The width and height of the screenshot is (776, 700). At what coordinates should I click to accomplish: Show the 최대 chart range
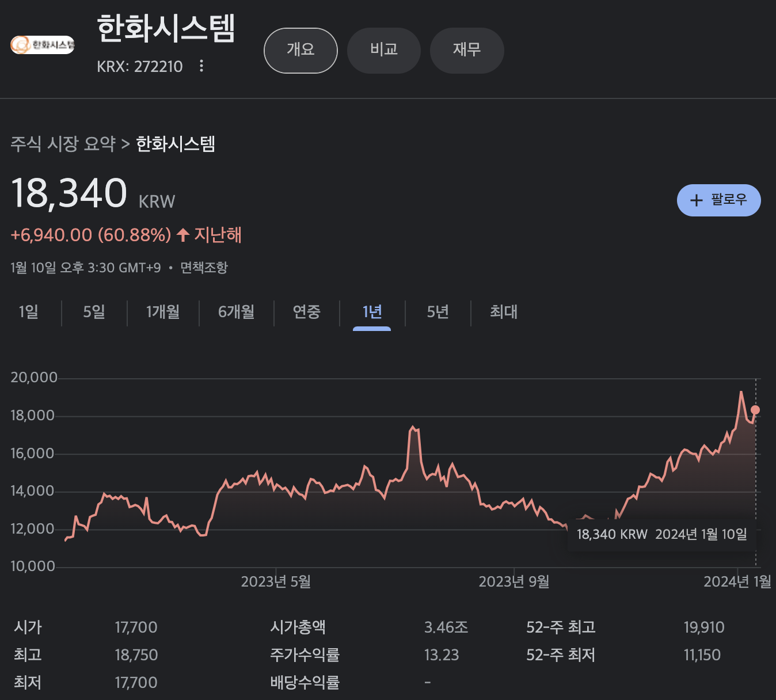504,312
